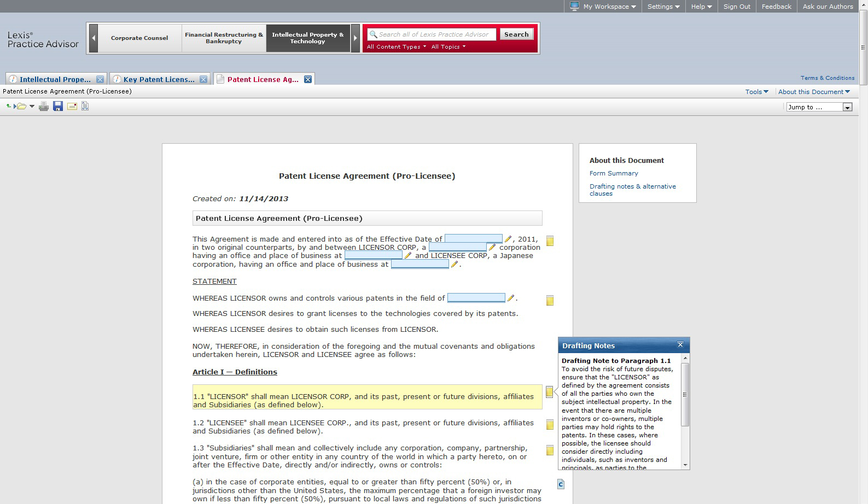The width and height of the screenshot is (868, 504).
Task: Click the Effective Date blank input field
Action: click(x=474, y=239)
